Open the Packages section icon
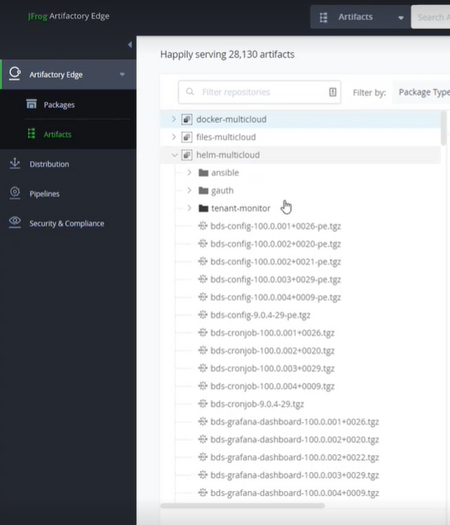The image size is (450, 525). (x=31, y=104)
